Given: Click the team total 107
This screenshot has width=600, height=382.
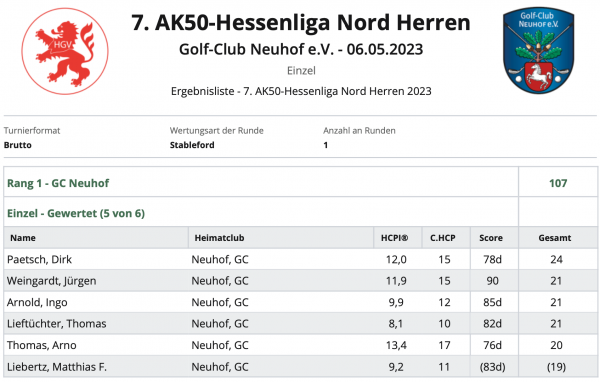Looking at the screenshot, I should tap(558, 183).
